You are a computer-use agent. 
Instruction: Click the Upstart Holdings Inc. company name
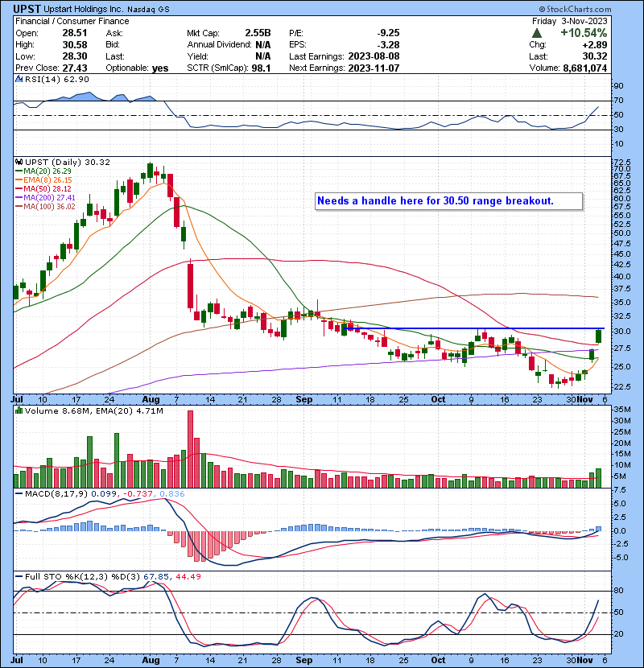click(x=84, y=10)
